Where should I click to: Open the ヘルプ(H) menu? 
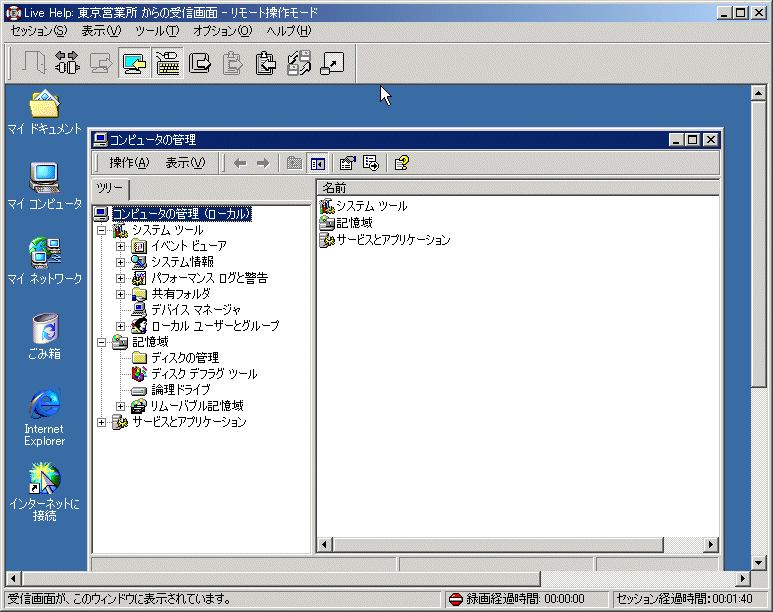(288, 31)
